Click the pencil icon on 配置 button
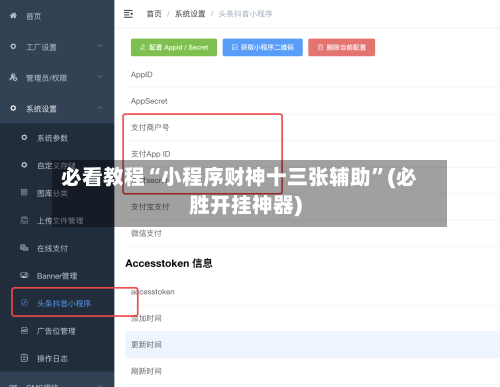The width and height of the screenshot is (500, 387). click(143, 47)
